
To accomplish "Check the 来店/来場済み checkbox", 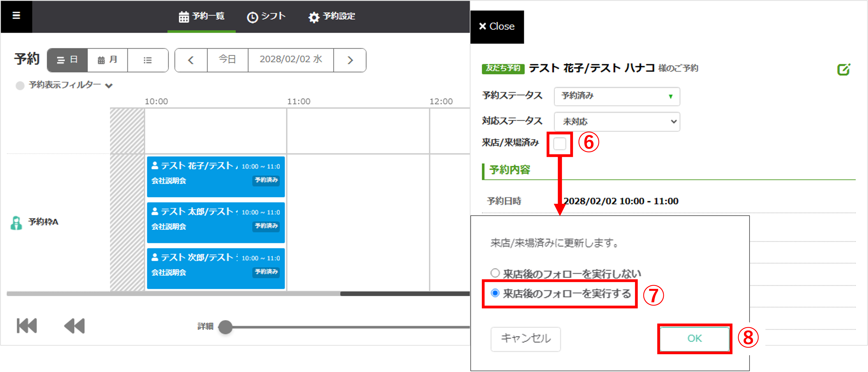I will [x=559, y=144].
